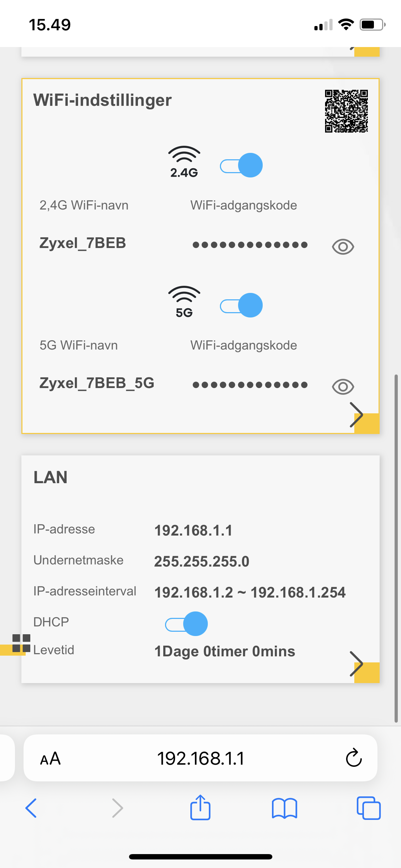401x868 pixels.
Task: Open the four-square grid menu icon
Action: pos(21,643)
